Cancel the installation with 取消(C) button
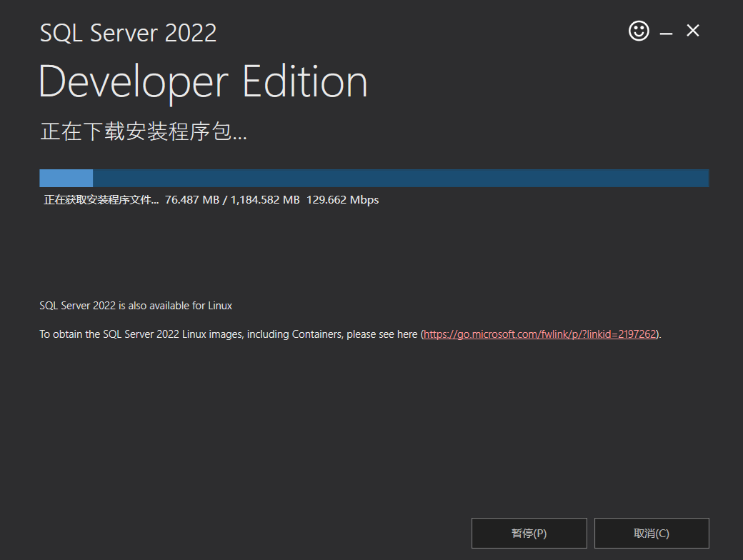Screen dimensions: 743x560 click(651, 533)
